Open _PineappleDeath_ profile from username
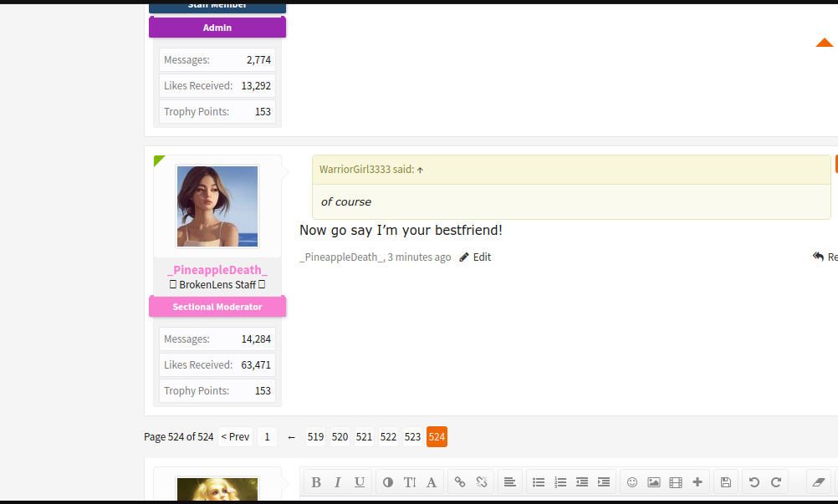Viewport: 838px width, 504px height. [217, 270]
